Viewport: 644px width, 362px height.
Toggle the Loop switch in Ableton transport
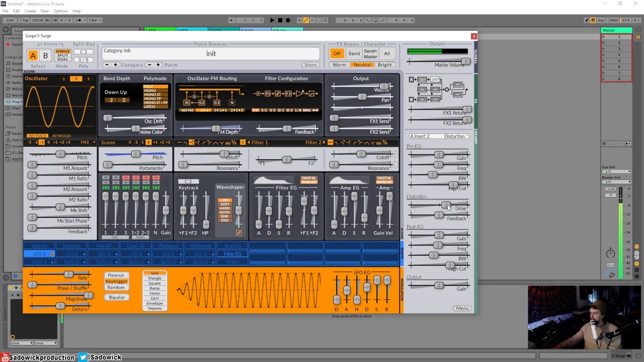point(375,20)
